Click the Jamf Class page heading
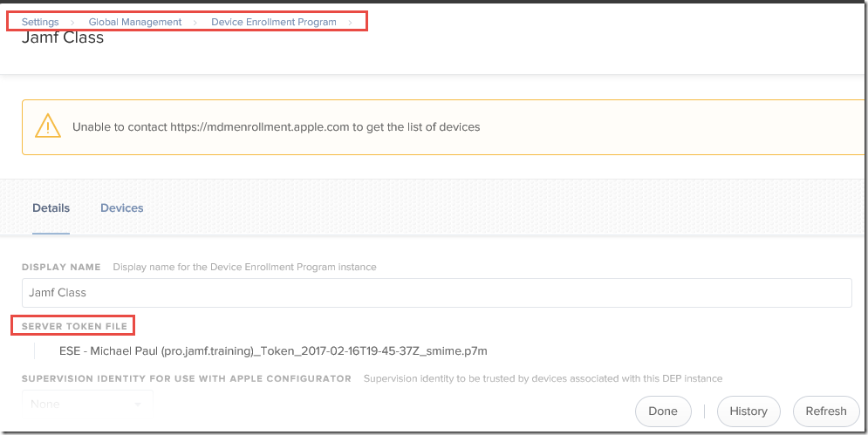 (x=63, y=38)
